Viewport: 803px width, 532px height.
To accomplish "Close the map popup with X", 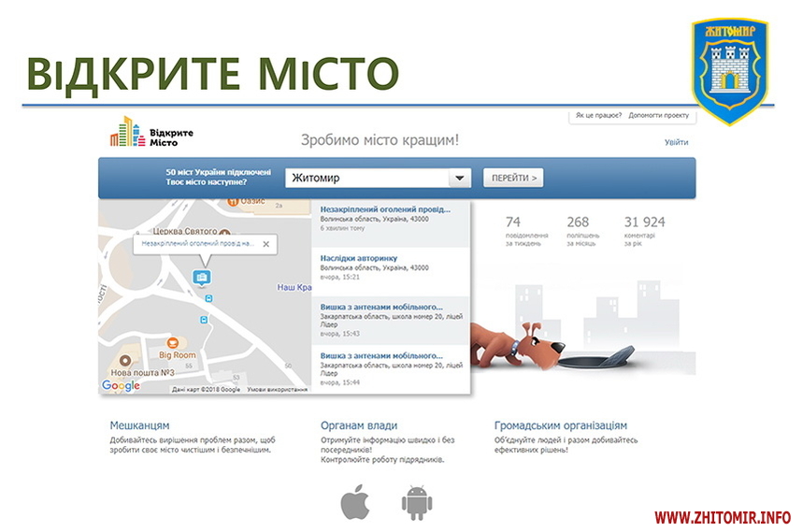I will pos(265,244).
